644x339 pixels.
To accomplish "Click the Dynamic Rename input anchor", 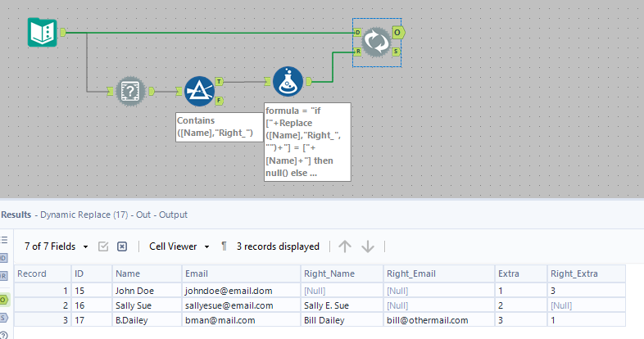I will tap(110, 91).
